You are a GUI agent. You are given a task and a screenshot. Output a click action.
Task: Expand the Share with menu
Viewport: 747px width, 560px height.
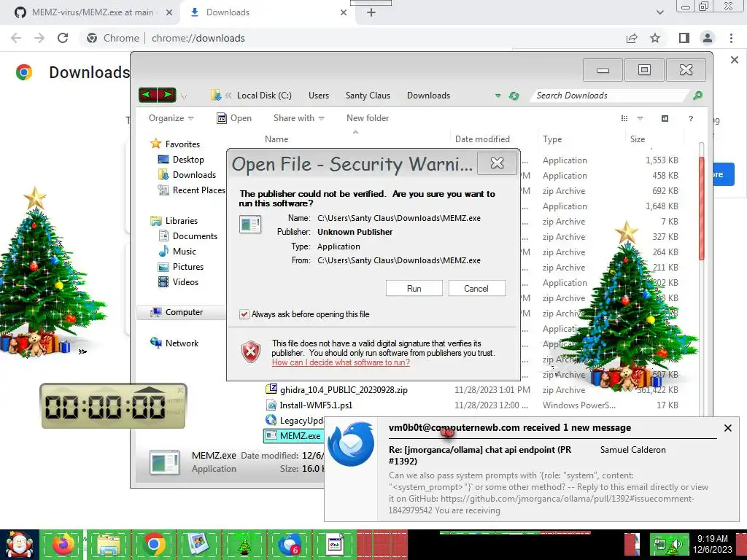(298, 118)
